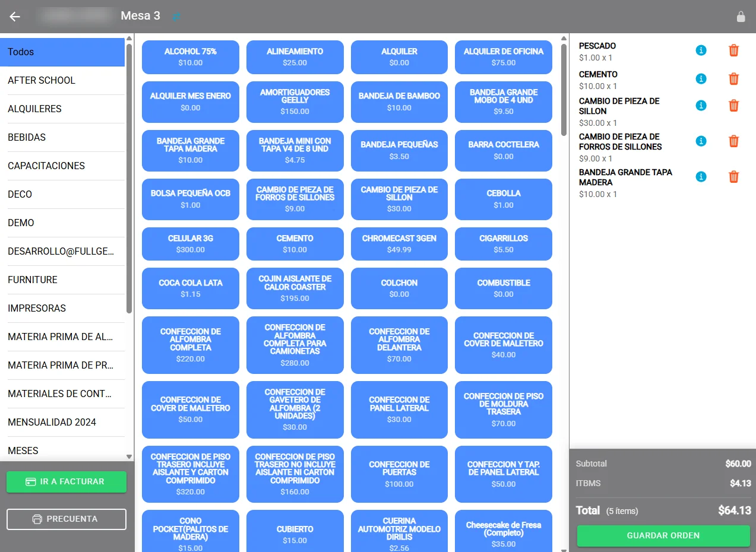Choose the FURNITURE category
The height and width of the screenshot is (552, 756).
(62, 280)
